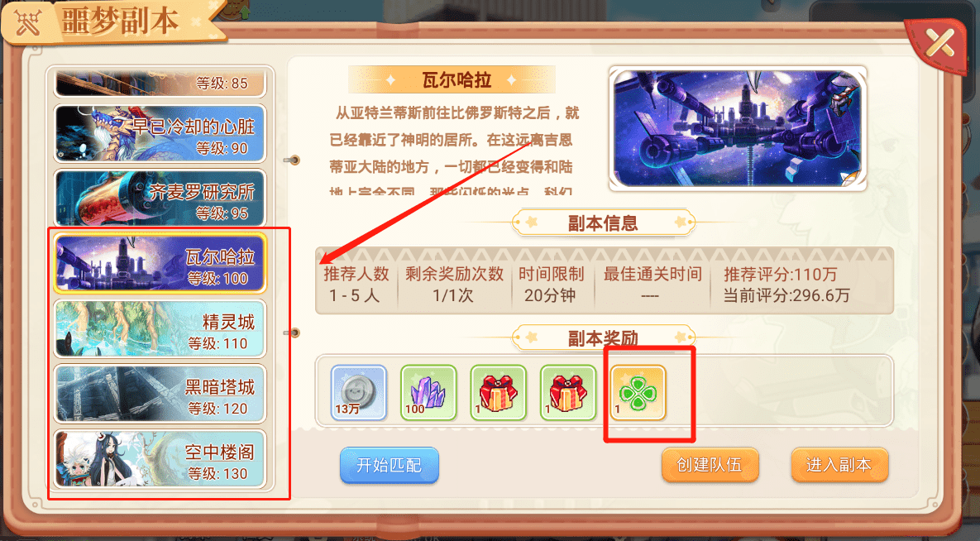Click the 开始匹配 button

(390, 466)
